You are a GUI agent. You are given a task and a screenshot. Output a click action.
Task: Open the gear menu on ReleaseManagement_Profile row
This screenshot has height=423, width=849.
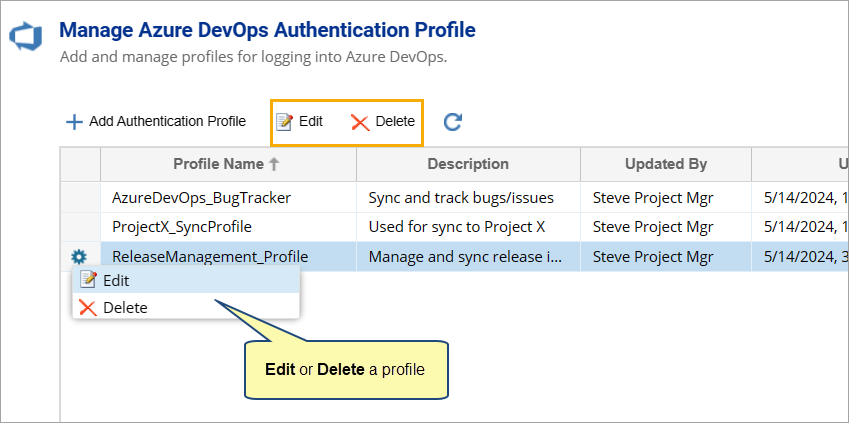[x=79, y=257]
